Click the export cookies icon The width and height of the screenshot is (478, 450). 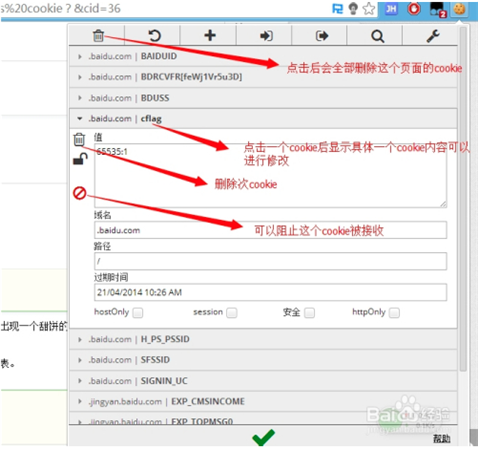[322, 36]
